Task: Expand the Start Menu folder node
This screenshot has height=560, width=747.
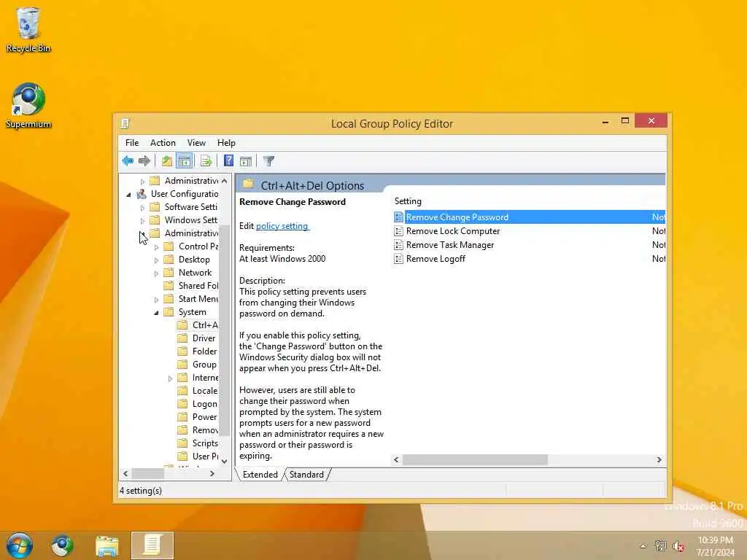Action: pyautogui.click(x=156, y=300)
